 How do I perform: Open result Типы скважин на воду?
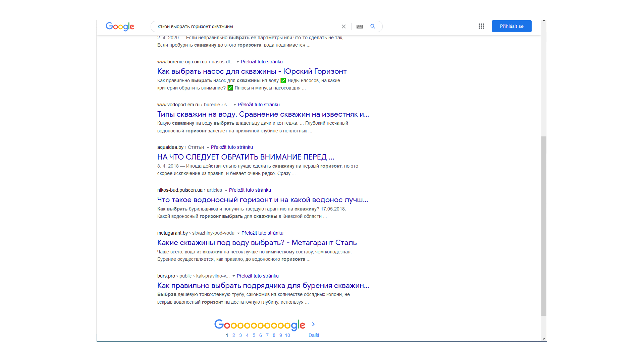click(x=263, y=114)
